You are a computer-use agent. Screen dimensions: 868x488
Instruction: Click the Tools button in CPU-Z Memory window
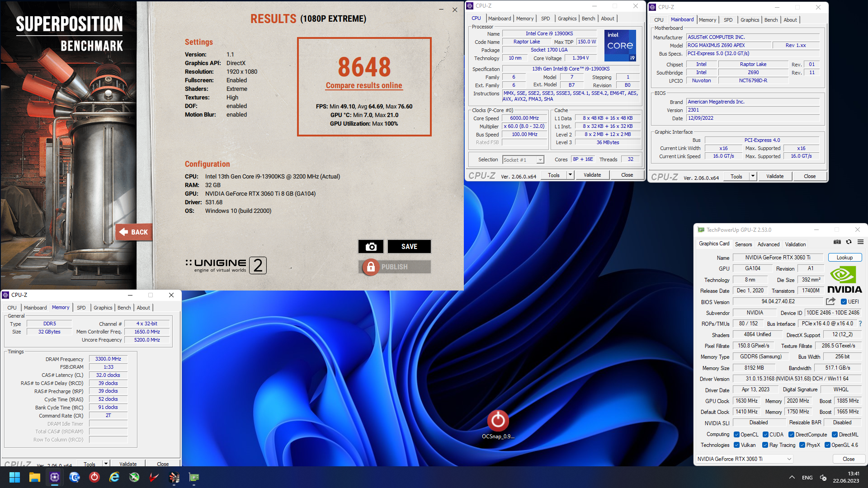tap(90, 464)
